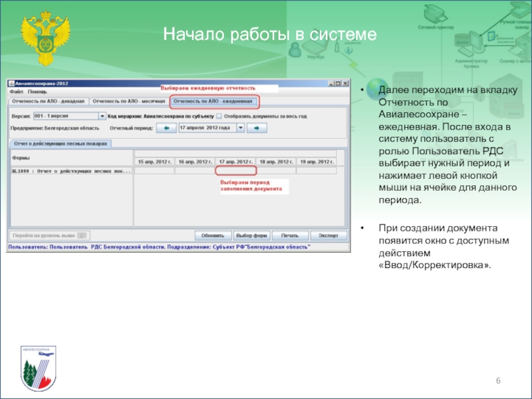This screenshot has height=399, width=532.
Task: Close the Авиалесоохрана-2012 window
Action: tap(344, 84)
